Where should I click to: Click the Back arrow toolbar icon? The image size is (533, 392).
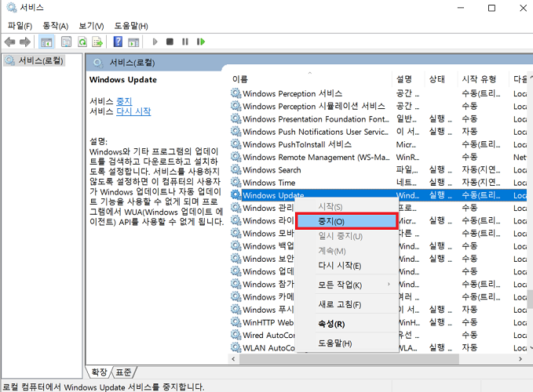[10, 42]
